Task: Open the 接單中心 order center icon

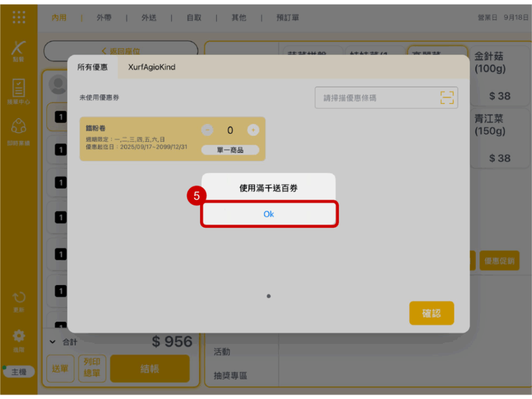Action: (19, 89)
